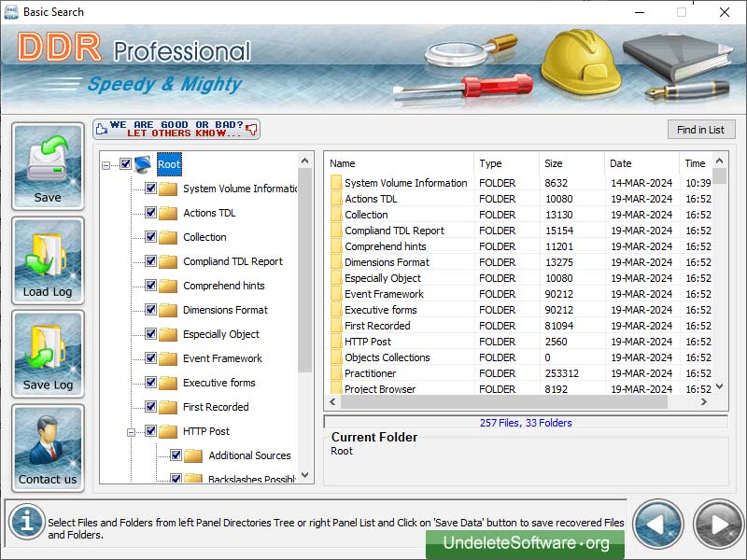This screenshot has width=747, height=560.
Task: Sort by the Date column header
Action: (641, 163)
